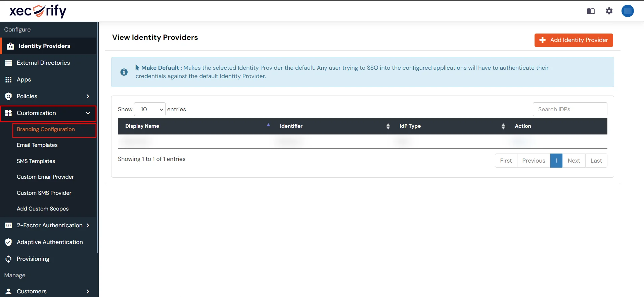This screenshot has width=644, height=297.
Task: Click the "Showing 1 to 1 of 1 entries" text
Action: pos(151,159)
